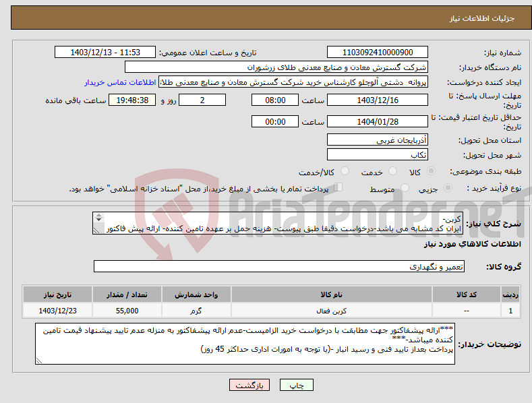Click the resize handle of شرح کلی نیاز box
This screenshot has height=403, width=532.
coord(96,230)
